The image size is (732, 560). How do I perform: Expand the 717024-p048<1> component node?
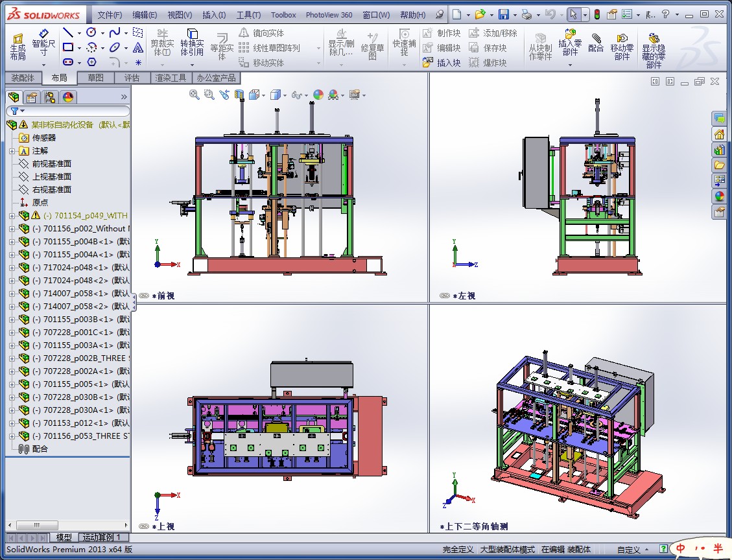(12, 268)
